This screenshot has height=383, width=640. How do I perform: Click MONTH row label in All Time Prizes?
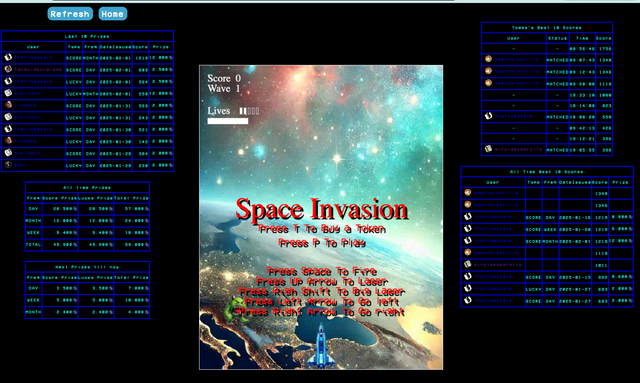[x=33, y=220]
